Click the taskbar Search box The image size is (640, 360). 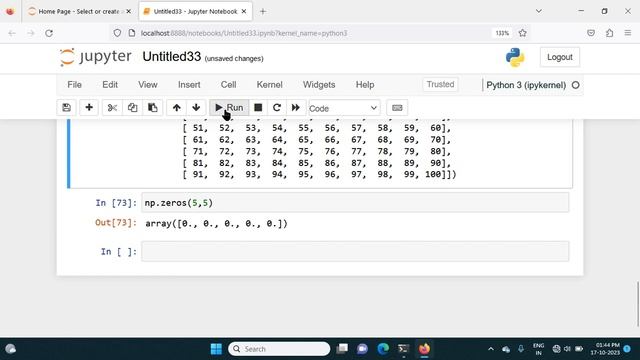279,349
